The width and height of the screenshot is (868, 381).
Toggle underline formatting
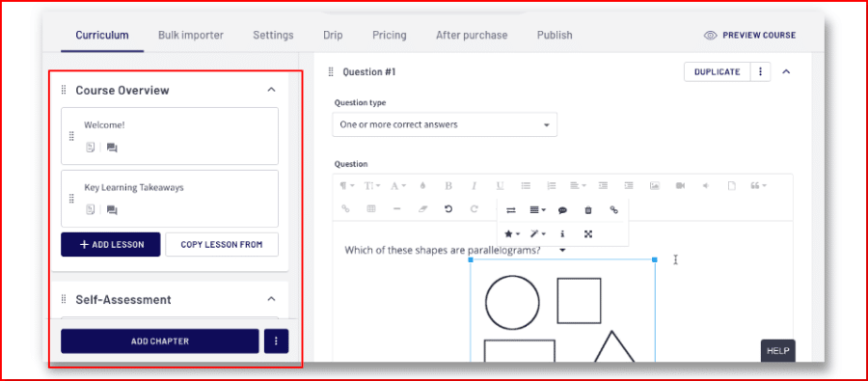click(500, 186)
